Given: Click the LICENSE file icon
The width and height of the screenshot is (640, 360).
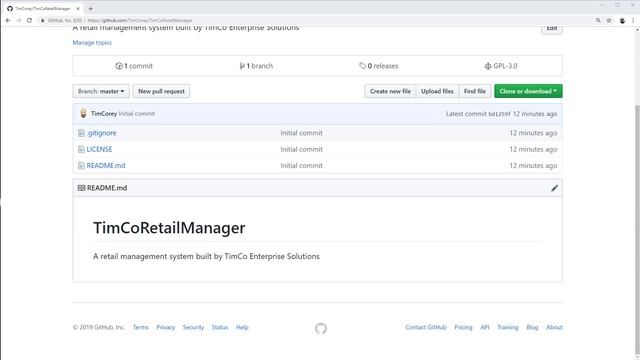Looking at the screenshot, I should click(x=81, y=149).
